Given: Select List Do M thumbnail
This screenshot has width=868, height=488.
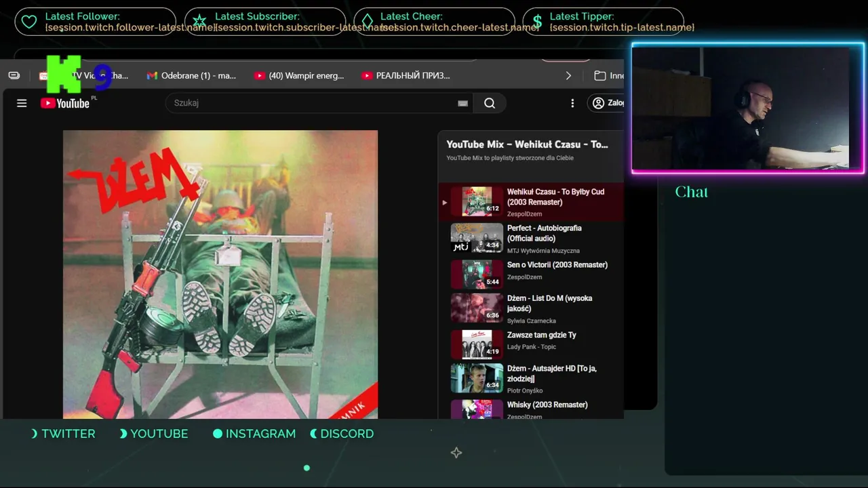Looking at the screenshot, I should click(477, 308).
